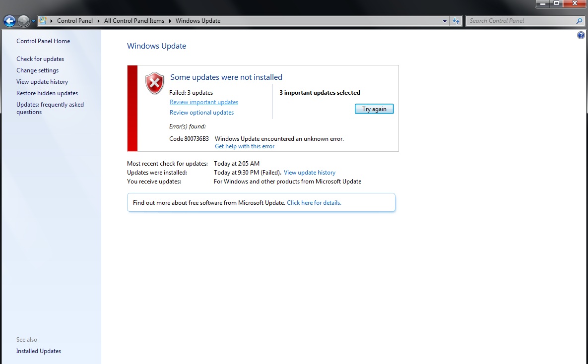Viewport: 588px width, 364px height.
Task: Select All Control Panel Items breadcrumb
Action: (x=134, y=21)
